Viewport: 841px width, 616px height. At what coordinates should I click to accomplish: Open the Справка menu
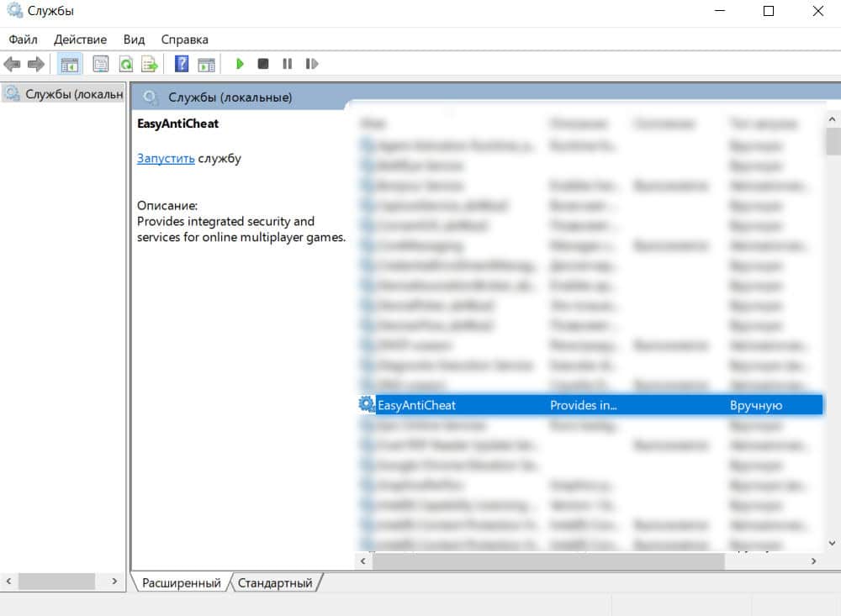[184, 39]
